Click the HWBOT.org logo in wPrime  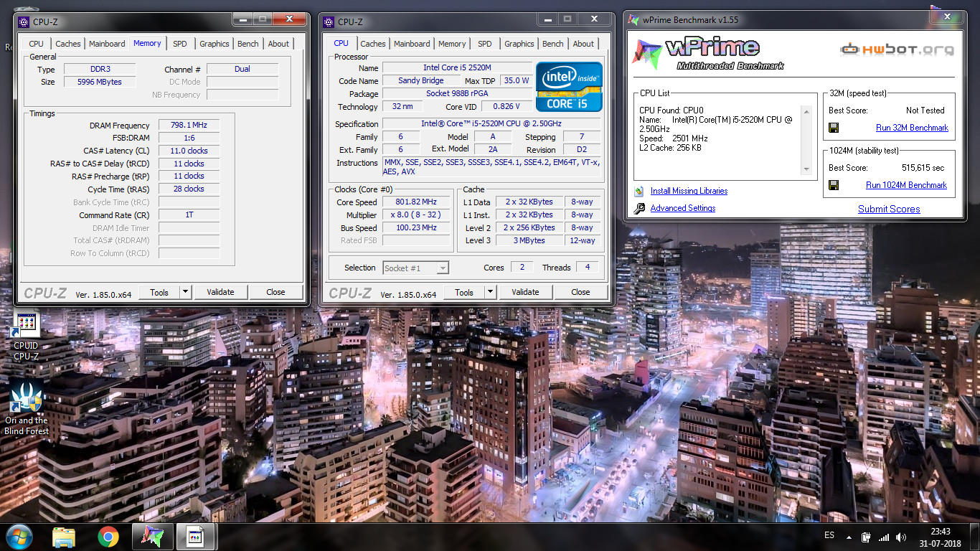coord(897,50)
